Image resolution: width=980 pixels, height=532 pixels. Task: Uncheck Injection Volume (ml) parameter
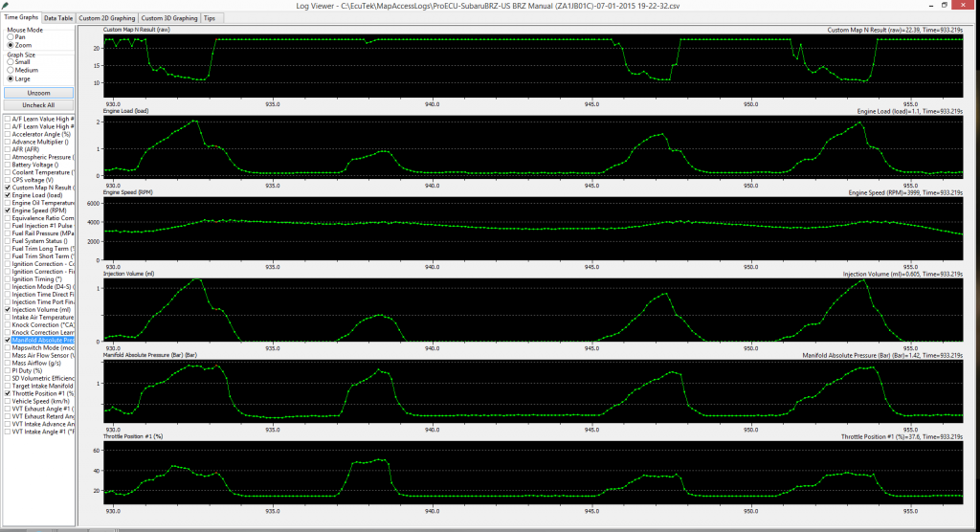(x=9, y=310)
